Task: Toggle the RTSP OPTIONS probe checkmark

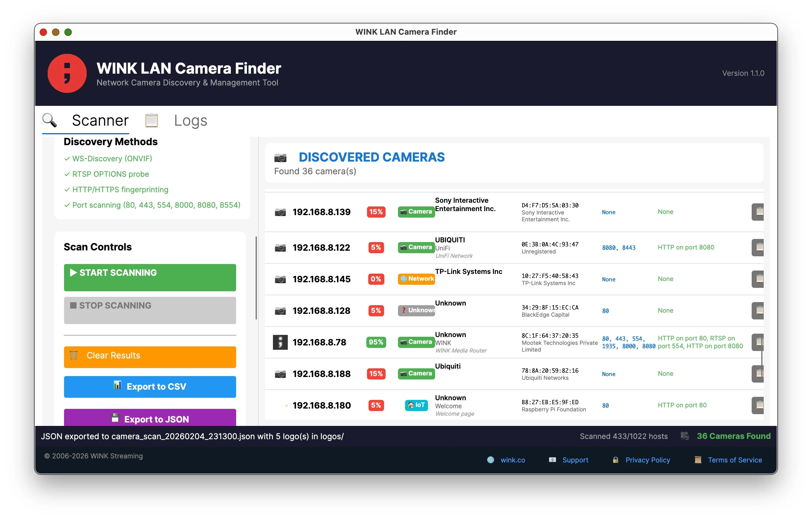Action: coord(67,174)
